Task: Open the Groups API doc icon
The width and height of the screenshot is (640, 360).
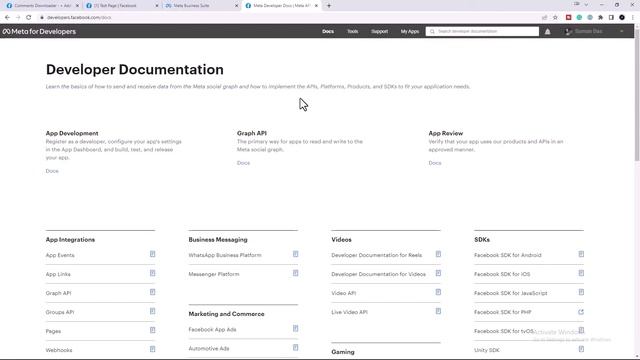Action: 152,311
